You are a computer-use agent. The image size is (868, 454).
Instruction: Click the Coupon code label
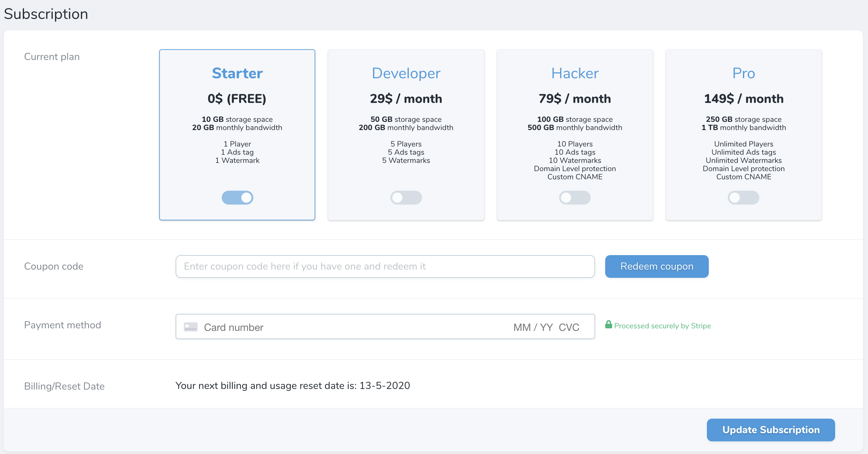click(x=54, y=266)
